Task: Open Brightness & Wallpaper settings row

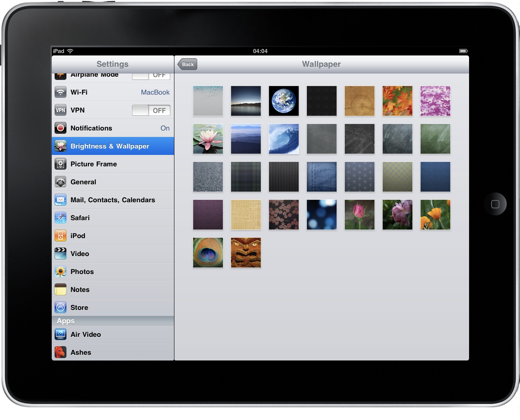Action: (x=113, y=146)
